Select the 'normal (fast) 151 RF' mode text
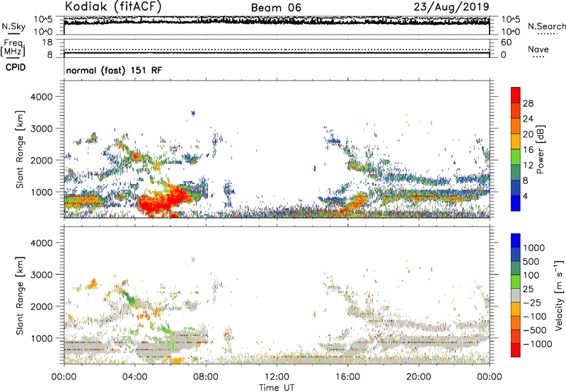This screenshot has width=566, height=392. pyautogui.click(x=114, y=70)
